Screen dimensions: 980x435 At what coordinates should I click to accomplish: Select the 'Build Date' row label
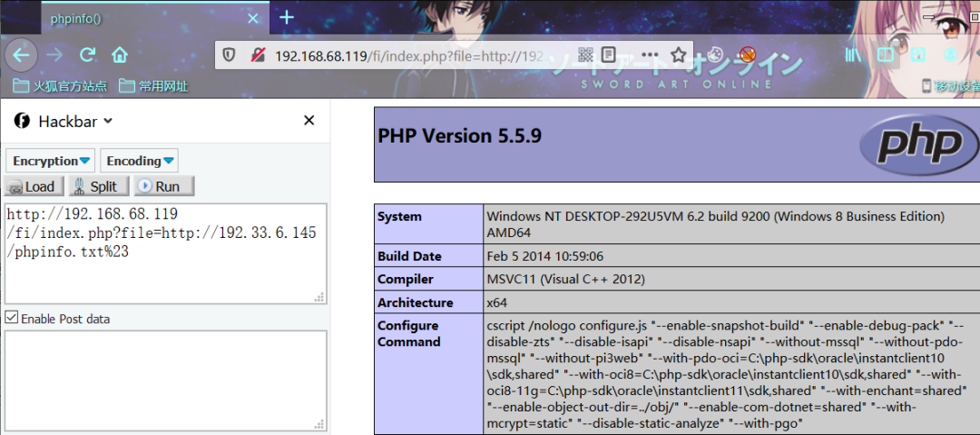tap(409, 256)
